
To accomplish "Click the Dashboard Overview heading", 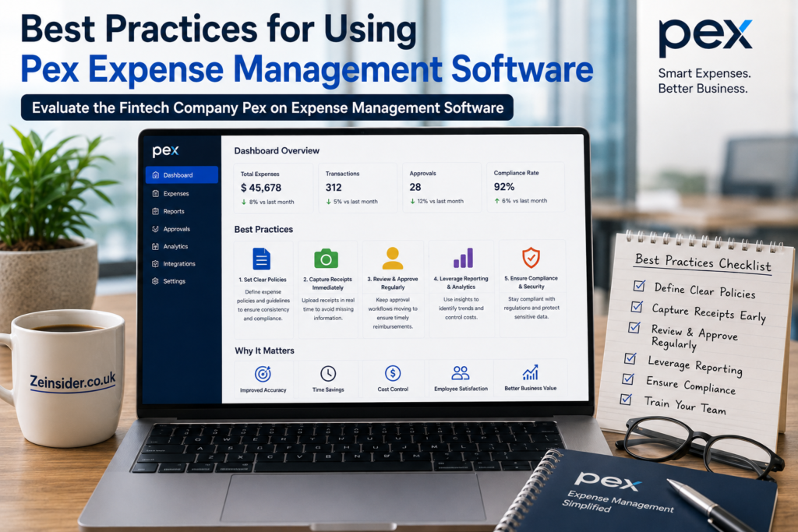I will [277, 150].
